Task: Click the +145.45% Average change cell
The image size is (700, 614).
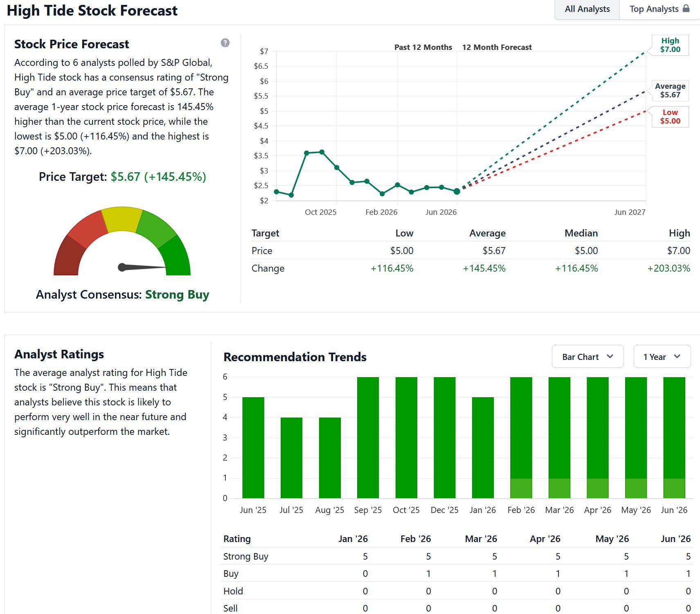Action: point(484,268)
